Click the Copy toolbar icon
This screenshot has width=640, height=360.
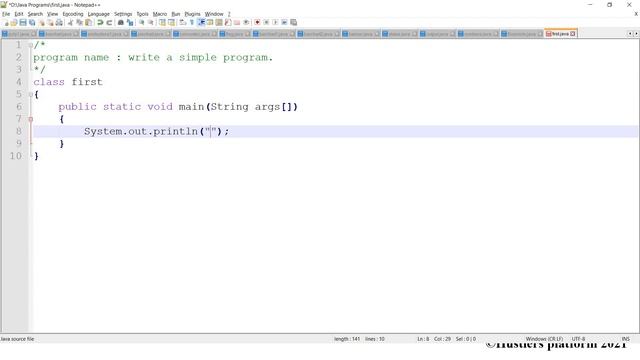[x=79, y=23]
